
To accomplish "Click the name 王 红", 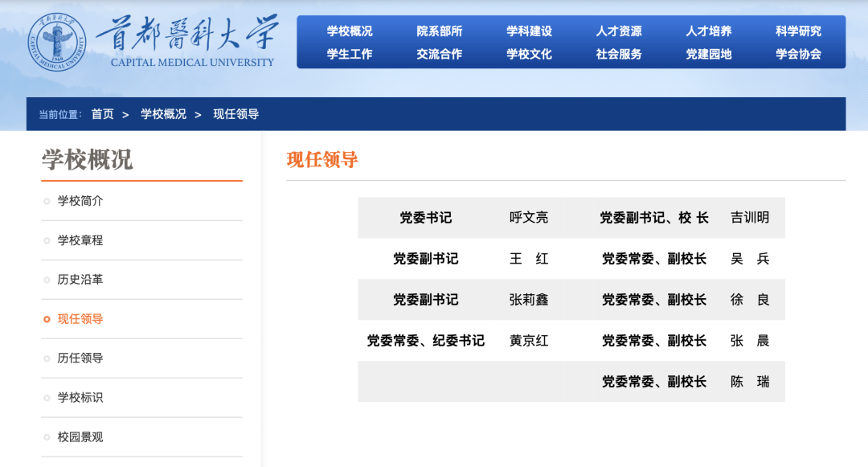I will (529, 258).
